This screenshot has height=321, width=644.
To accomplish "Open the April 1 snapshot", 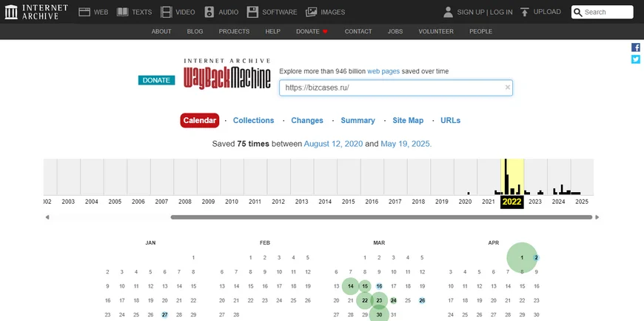I will point(522,258).
